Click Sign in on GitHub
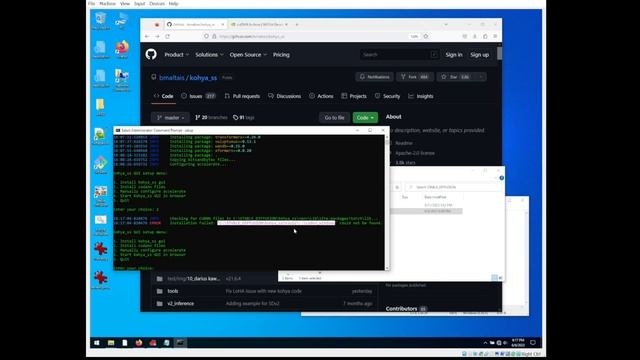Viewport: 640px width, 360px height. coord(454,55)
